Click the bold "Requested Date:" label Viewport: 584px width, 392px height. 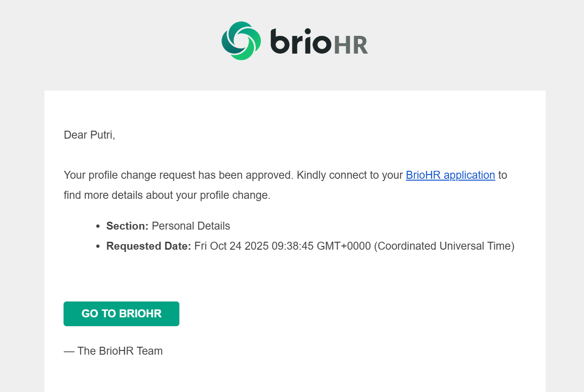pyautogui.click(x=149, y=246)
